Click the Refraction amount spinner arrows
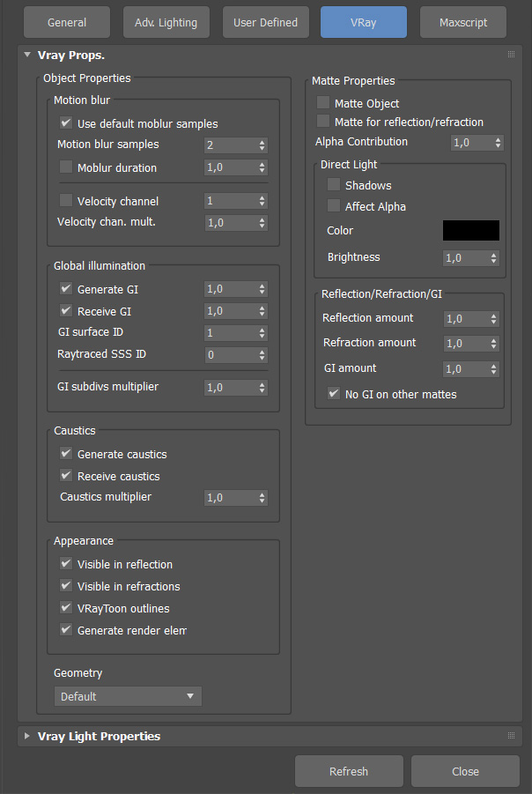The image size is (532, 794). (493, 344)
